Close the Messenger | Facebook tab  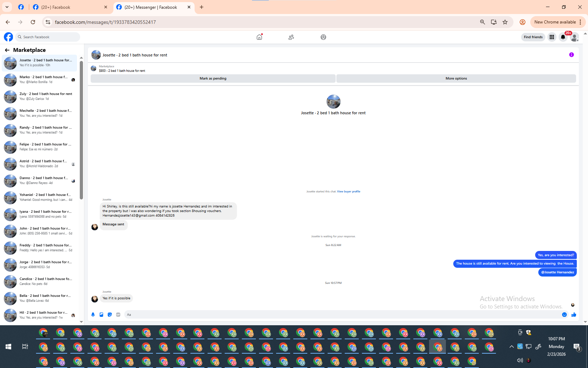point(189,7)
